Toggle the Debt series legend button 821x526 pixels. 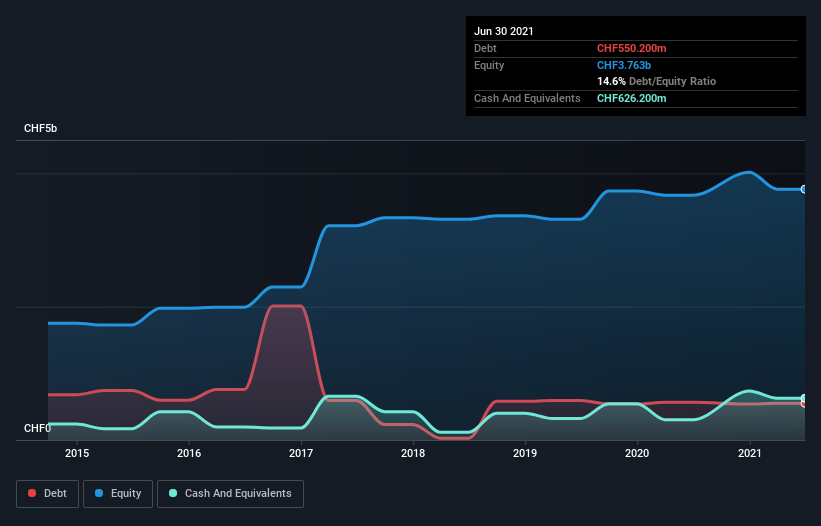[x=47, y=494]
